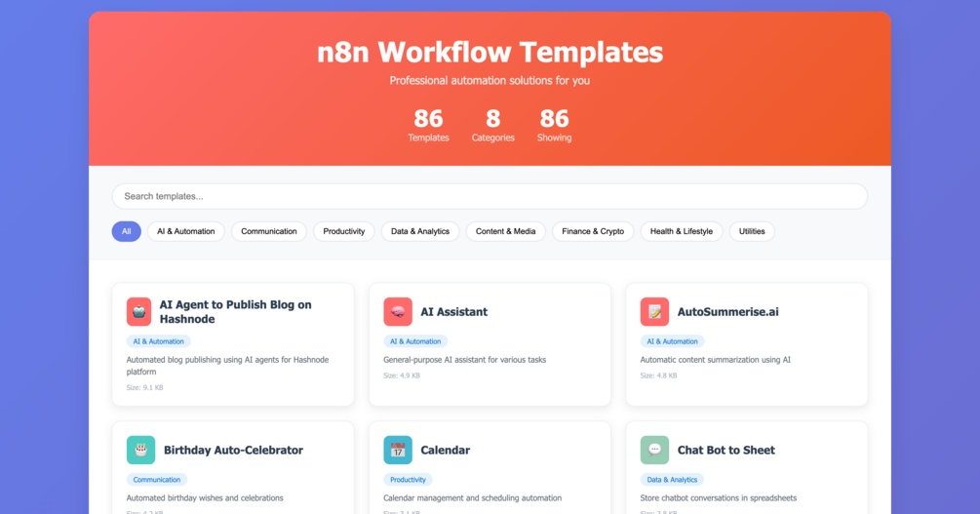This screenshot has height=514, width=980.
Task: Click 'Automatic content summarization using AI' text
Action: click(x=715, y=360)
